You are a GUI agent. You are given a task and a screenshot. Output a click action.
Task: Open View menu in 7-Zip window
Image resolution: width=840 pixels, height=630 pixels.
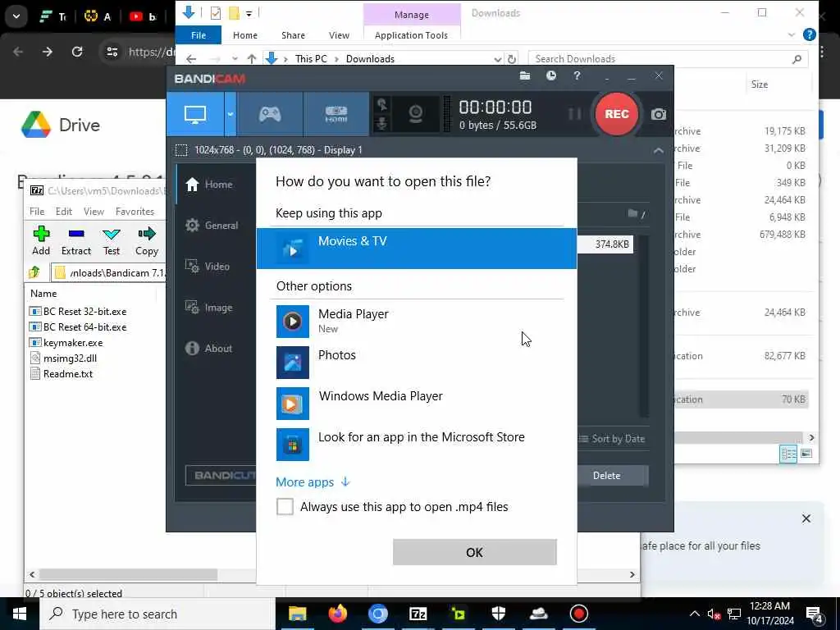94,212
